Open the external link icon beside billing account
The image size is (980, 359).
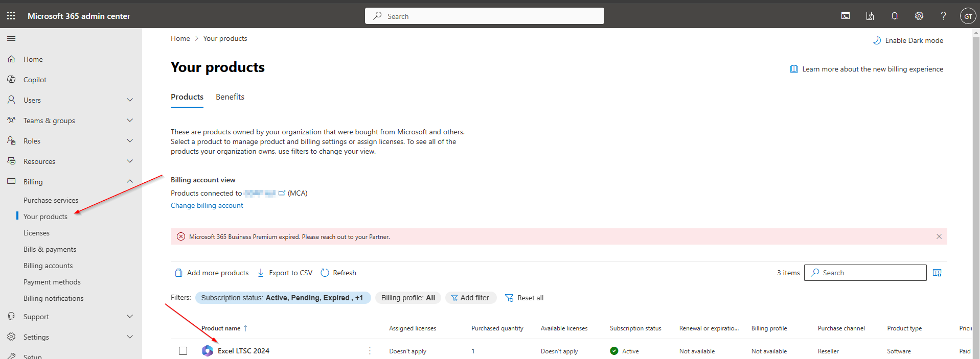click(x=282, y=193)
